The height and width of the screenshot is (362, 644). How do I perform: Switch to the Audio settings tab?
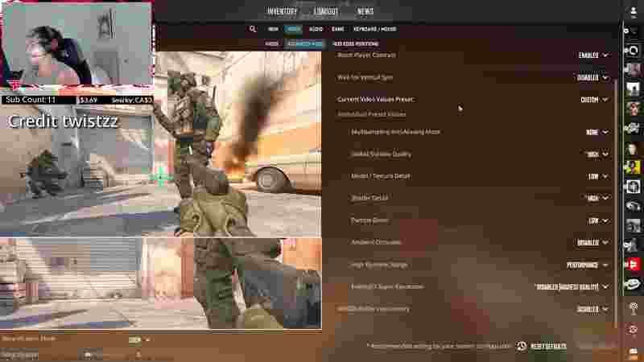click(316, 29)
